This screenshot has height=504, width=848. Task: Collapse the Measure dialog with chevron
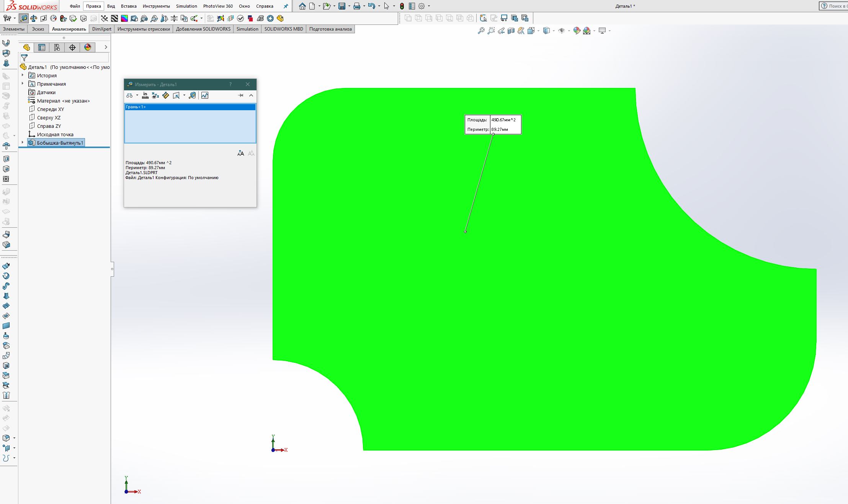pyautogui.click(x=251, y=95)
